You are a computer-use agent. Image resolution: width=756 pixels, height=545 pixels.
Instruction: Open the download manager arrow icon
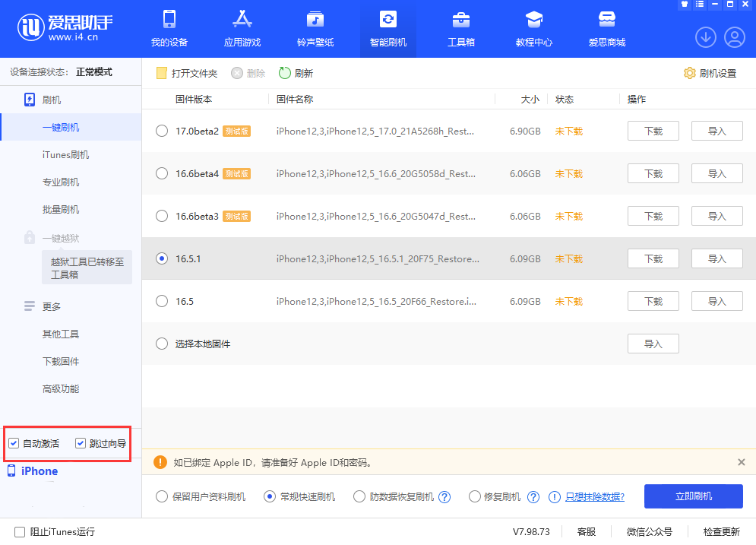point(705,36)
